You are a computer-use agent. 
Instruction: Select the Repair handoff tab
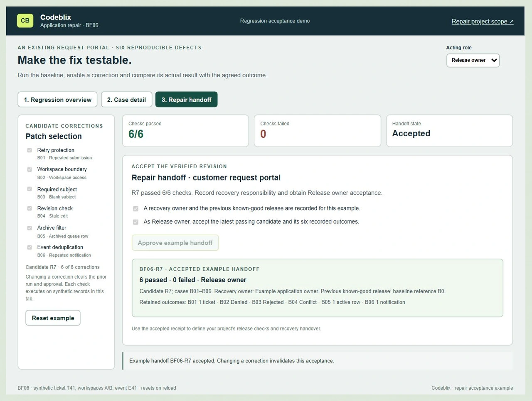[x=186, y=100]
